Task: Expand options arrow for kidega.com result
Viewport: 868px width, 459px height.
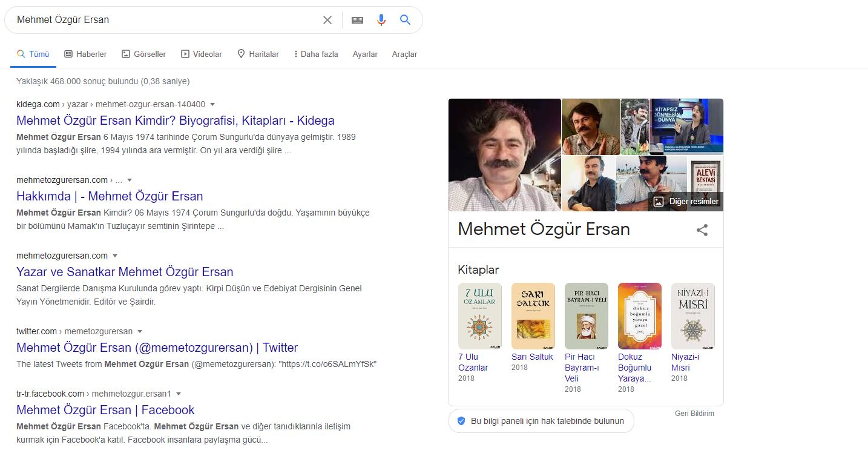Action: click(x=212, y=104)
